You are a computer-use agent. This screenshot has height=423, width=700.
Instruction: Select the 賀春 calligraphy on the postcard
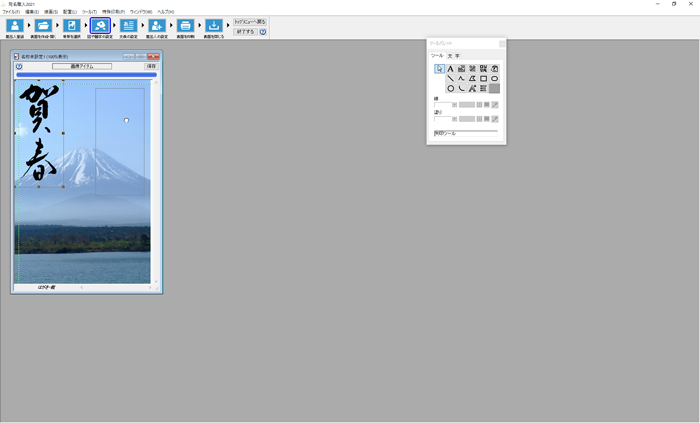pos(40,135)
